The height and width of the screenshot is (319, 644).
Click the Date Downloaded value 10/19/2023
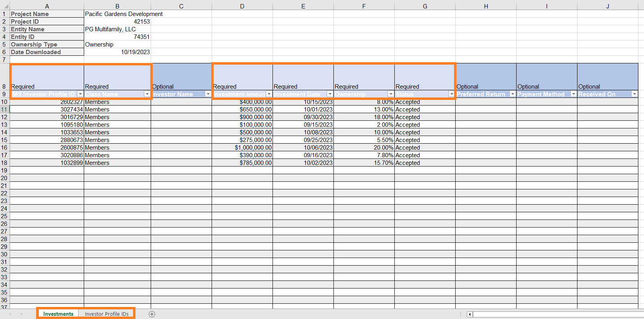(117, 52)
